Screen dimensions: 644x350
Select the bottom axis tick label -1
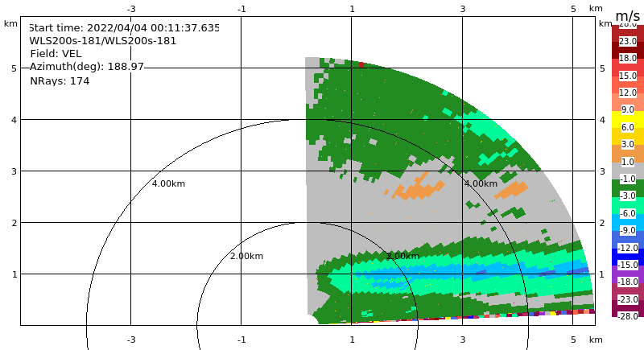pos(242,340)
